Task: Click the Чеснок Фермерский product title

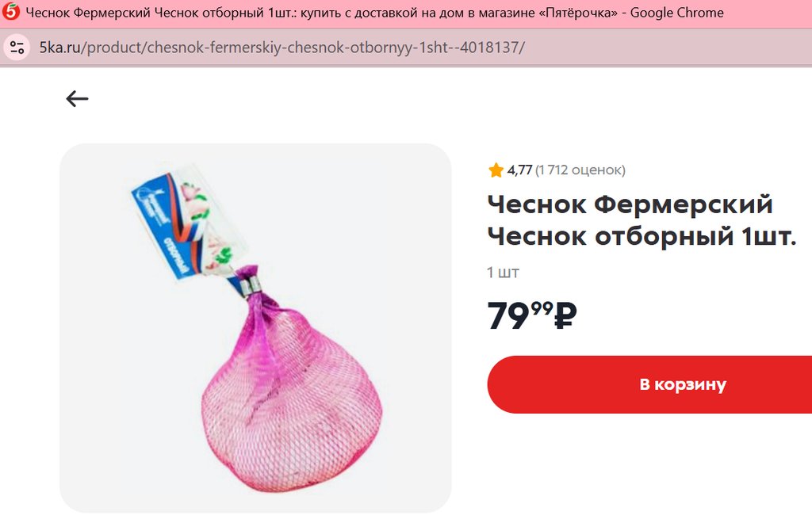Action: point(630,204)
